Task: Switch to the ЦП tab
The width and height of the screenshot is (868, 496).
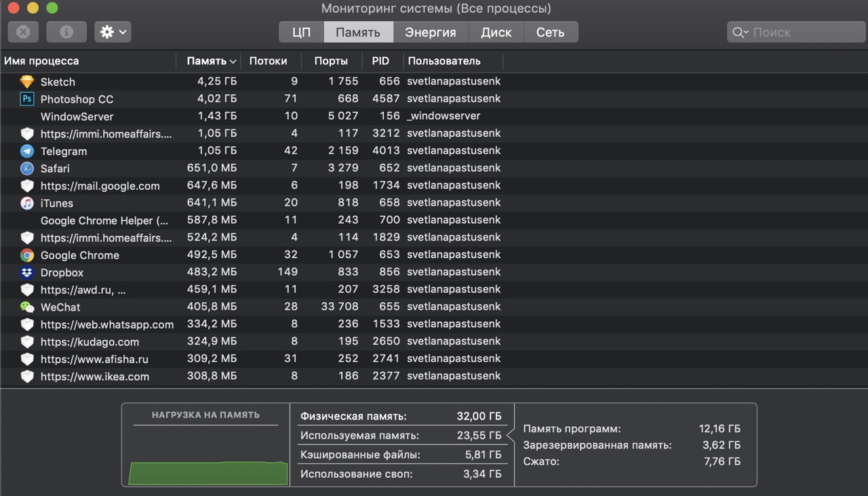Action: tap(302, 32)
